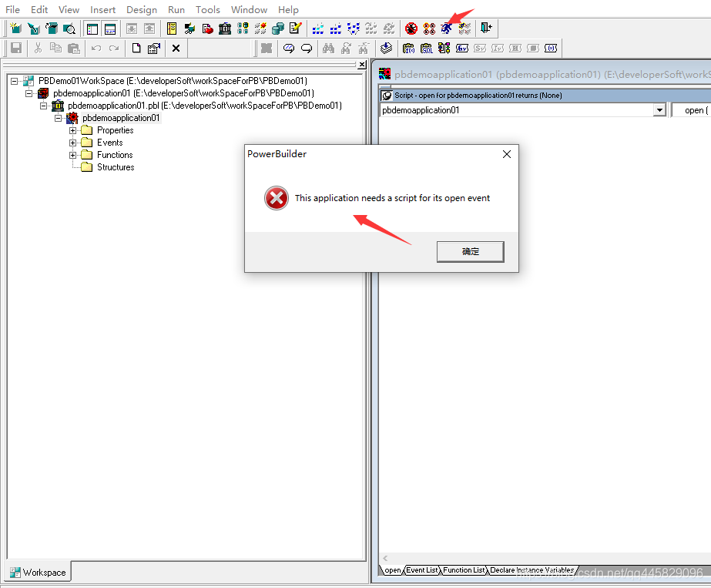This screenshot has height=588, width=711.
Task: Click the New object toolbar icon
Action: tap(15, 29)
